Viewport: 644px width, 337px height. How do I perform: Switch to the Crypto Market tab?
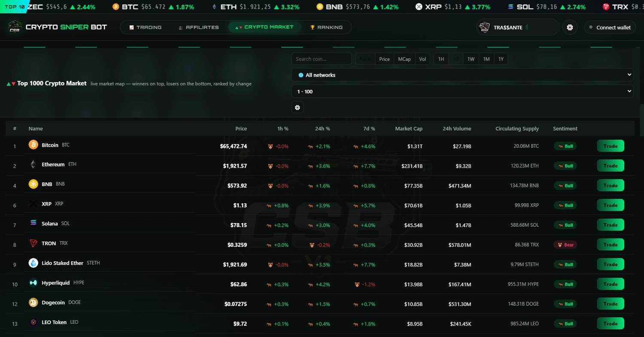(x=265, y=27)
